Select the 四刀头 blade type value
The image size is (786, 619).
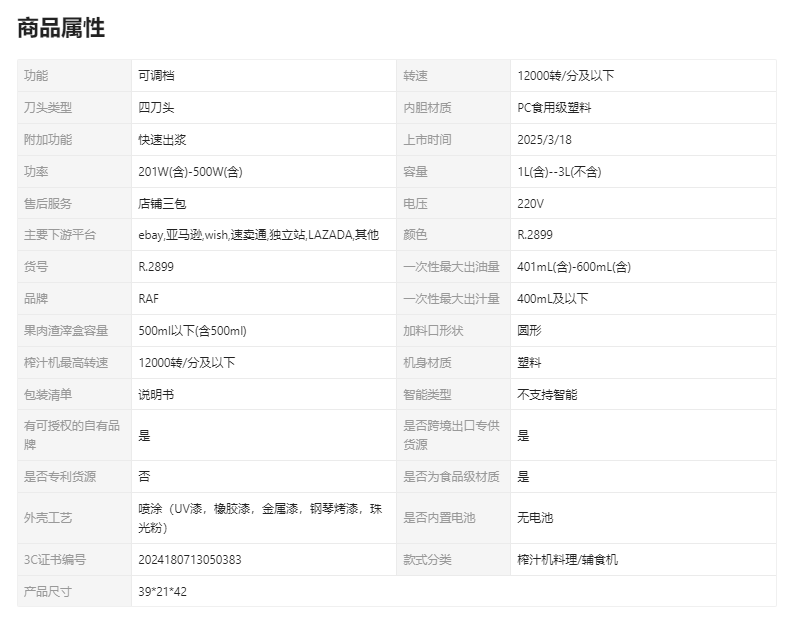[x=156, y=108]
